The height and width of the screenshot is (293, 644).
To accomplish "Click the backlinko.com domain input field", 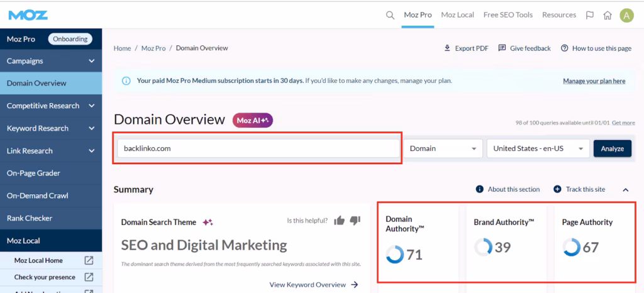I will (258, 148).
